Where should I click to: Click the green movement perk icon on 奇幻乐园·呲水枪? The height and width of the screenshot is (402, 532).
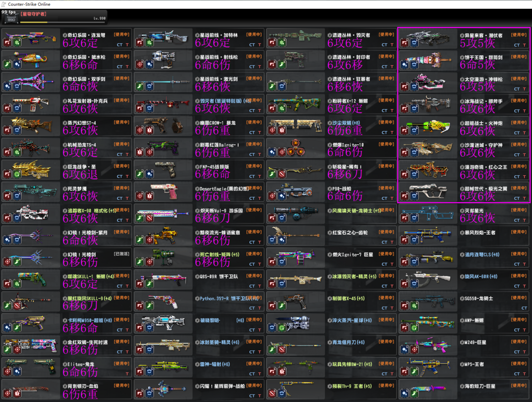coord(7,64)
